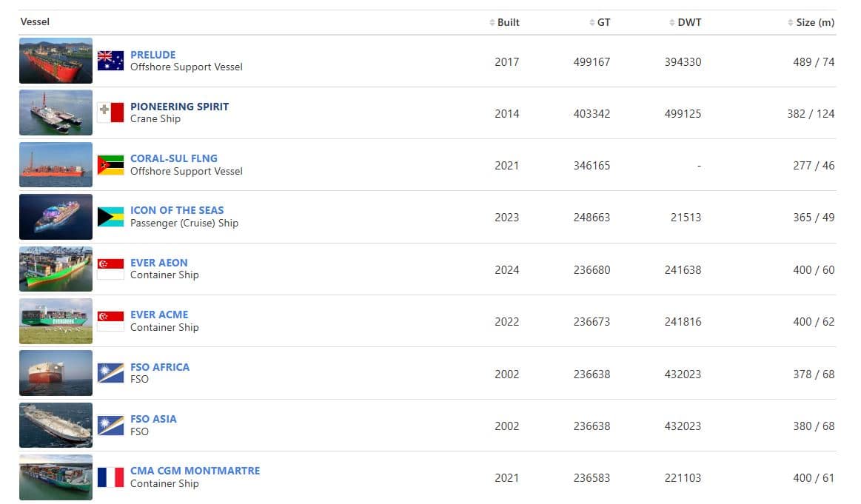Click the Singapore flag beside EVER ACME
Image resolution: width=861 pixels, height=504 pixels.
[110, 321]
